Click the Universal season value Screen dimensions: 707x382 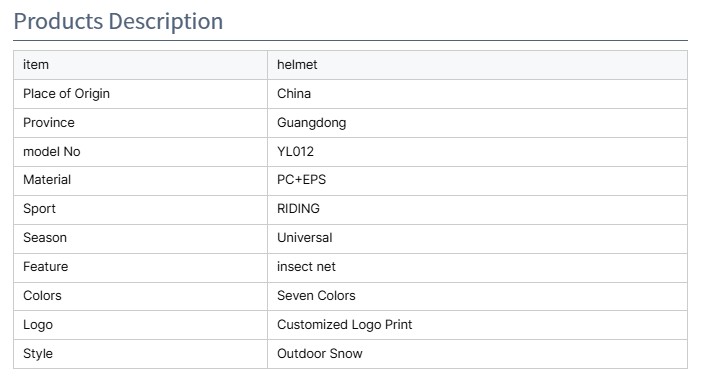click(304, 238)
